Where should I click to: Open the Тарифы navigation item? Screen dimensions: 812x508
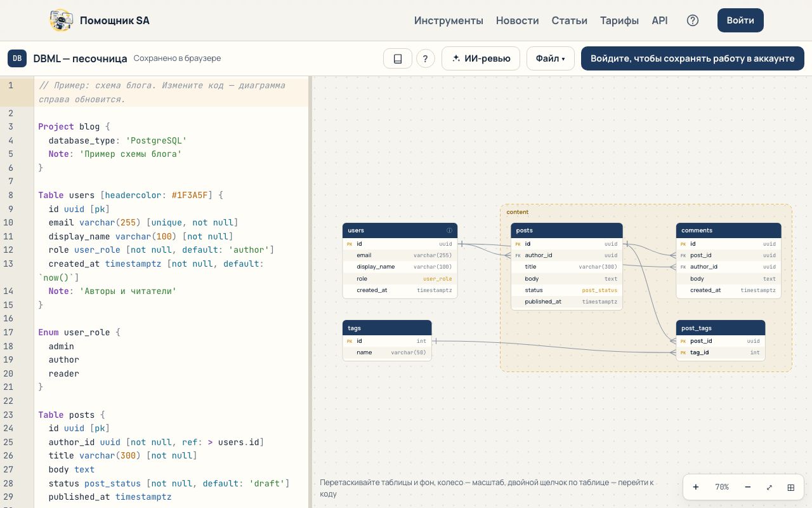tap(619, 20)
